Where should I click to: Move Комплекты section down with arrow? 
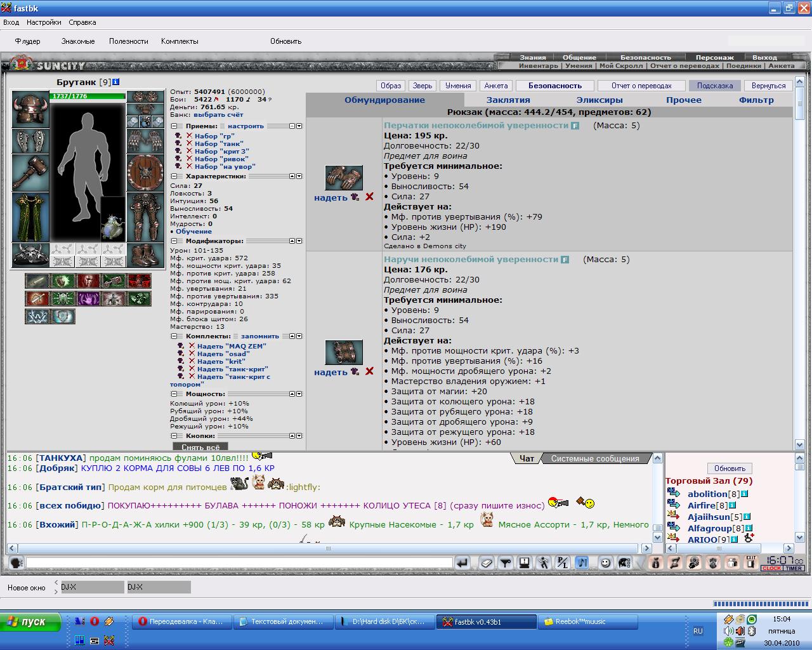[299, 336]
